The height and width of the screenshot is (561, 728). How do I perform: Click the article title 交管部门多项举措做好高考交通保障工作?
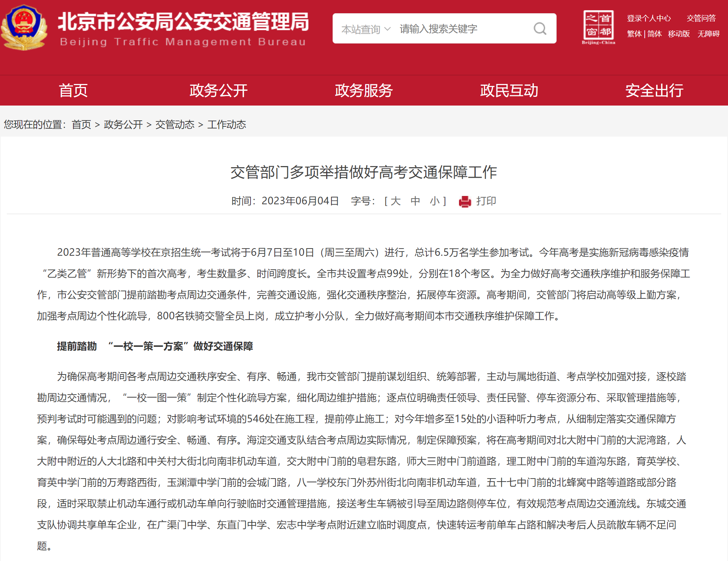point(364,172)
